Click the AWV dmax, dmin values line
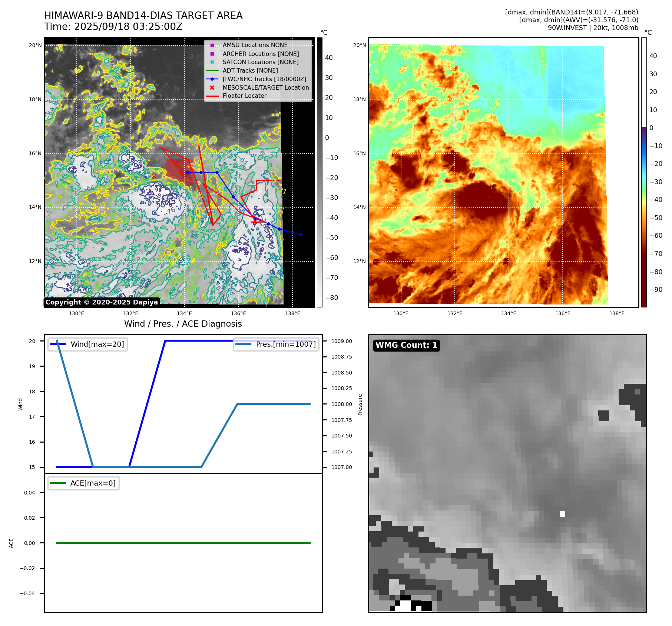 [x=579, y=20]
